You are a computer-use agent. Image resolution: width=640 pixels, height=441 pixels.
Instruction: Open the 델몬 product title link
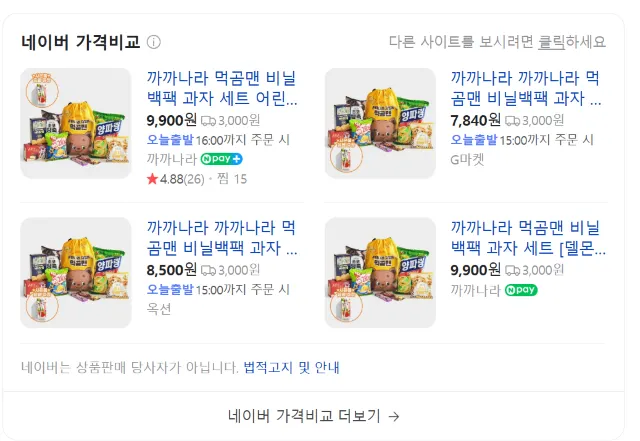coord(526,237)
